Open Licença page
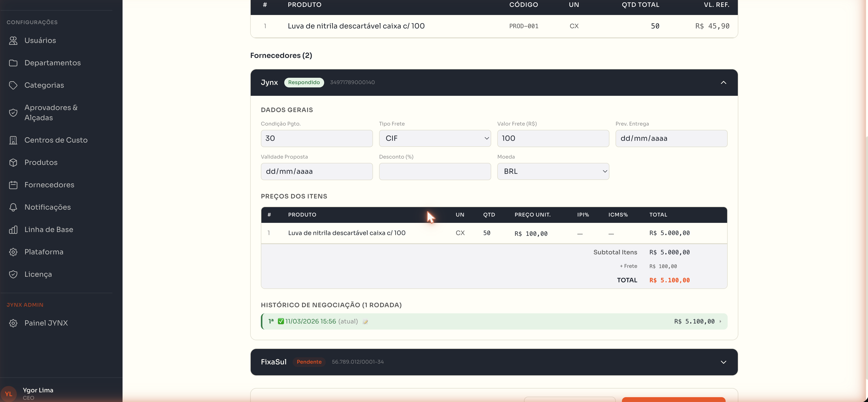The width and height of the screenshot is (868, 402). pos(38,274)
